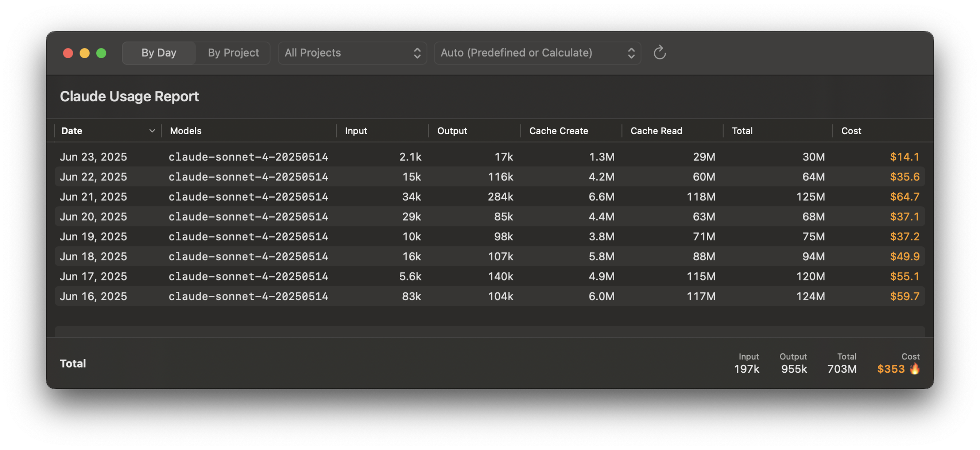This screenshot has width=980, height=450.
Task: Switch to the By Project tab
Action: 233,52
